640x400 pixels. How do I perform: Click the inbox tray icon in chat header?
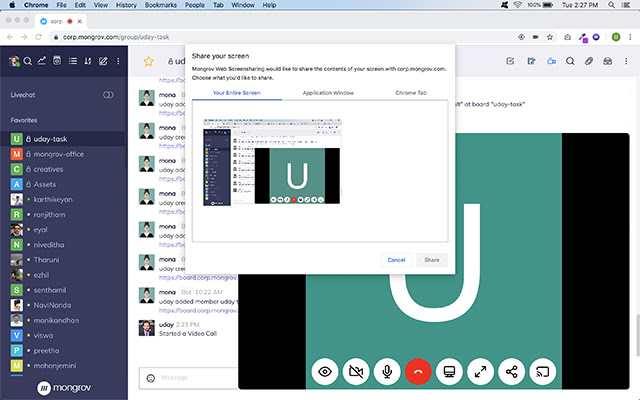tap(607, 61)
